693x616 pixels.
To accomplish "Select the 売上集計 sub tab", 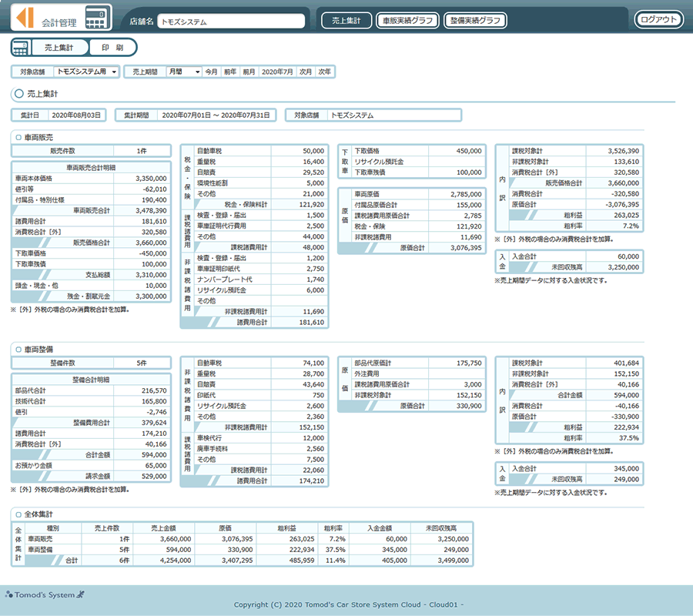I will point(59,48).
